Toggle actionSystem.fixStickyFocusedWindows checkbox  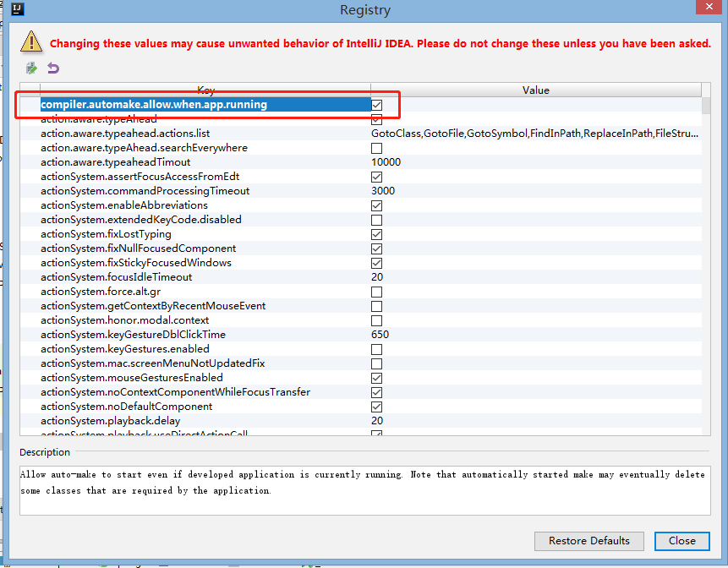tap(376, 263)
